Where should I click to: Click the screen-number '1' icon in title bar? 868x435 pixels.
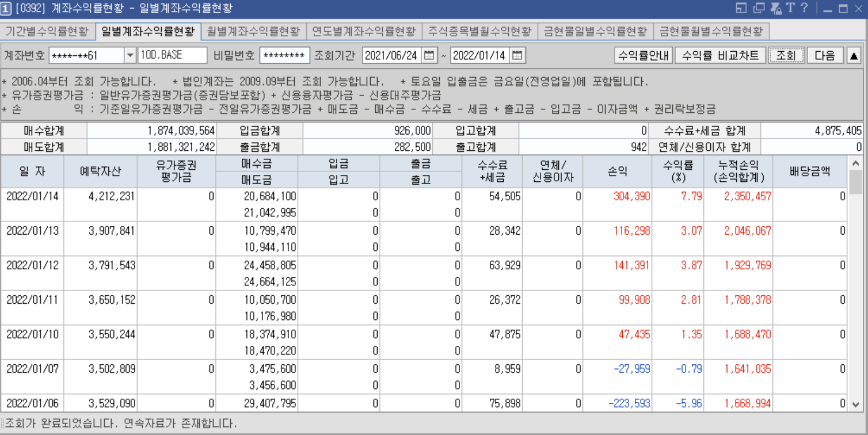click(x=6, y=8)
